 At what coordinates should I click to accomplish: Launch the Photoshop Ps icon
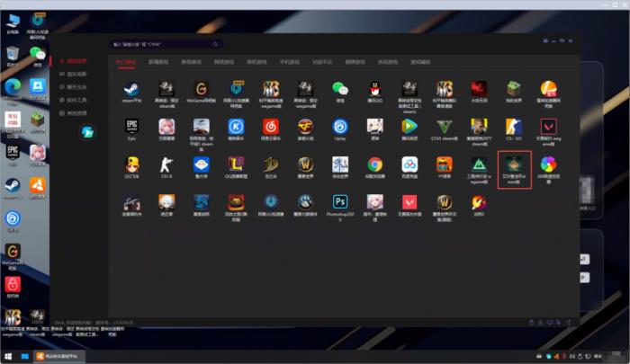pyautogui.click(x=340, y=202)
